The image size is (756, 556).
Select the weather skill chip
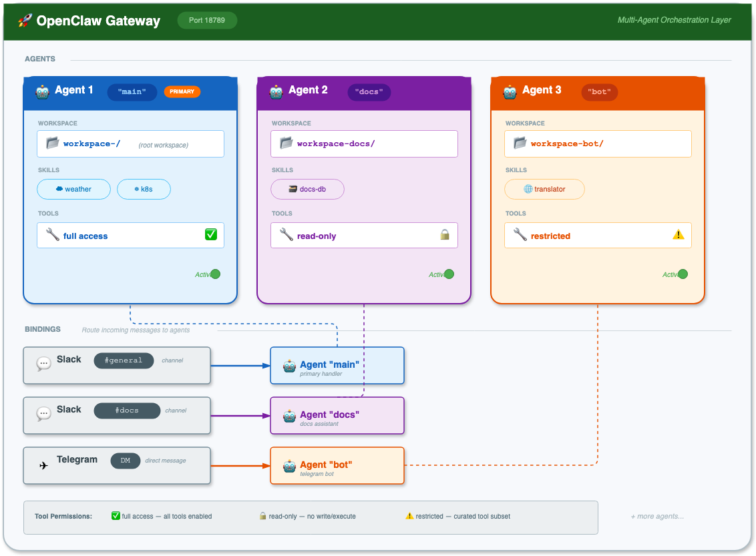[73, 190]
